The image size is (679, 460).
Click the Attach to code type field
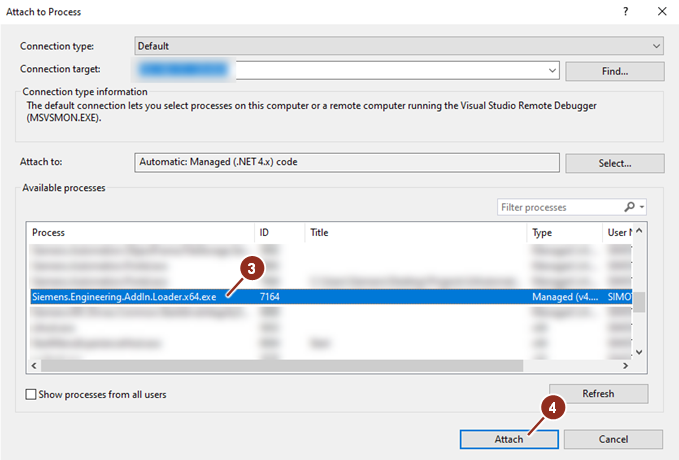(x=347, y=162)
